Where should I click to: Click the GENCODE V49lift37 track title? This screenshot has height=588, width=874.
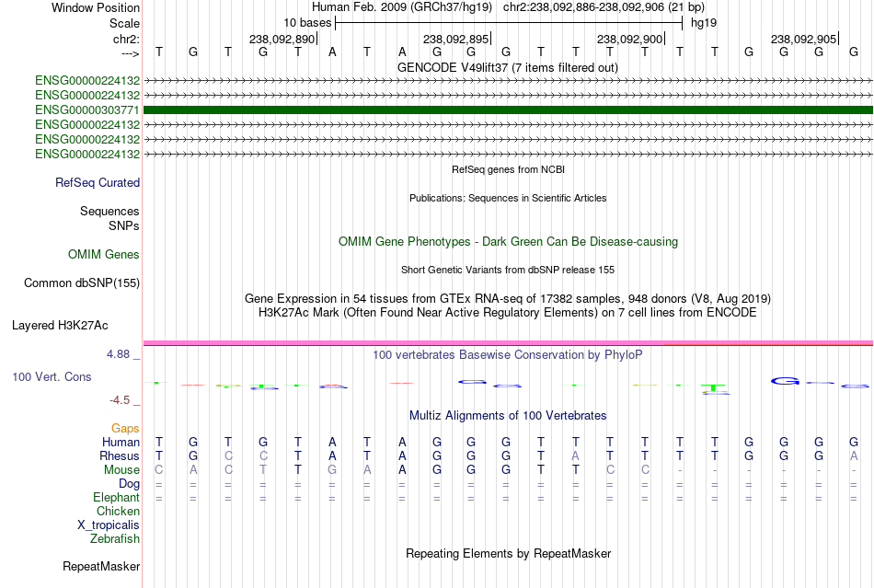pyautogui.click(x=508, y=68)
